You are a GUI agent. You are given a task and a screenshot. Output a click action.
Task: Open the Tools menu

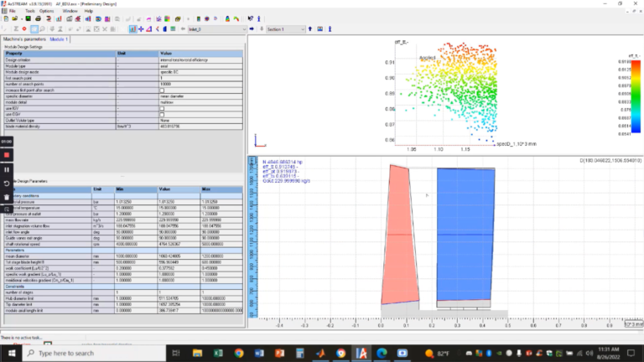(x=30, y=11)
